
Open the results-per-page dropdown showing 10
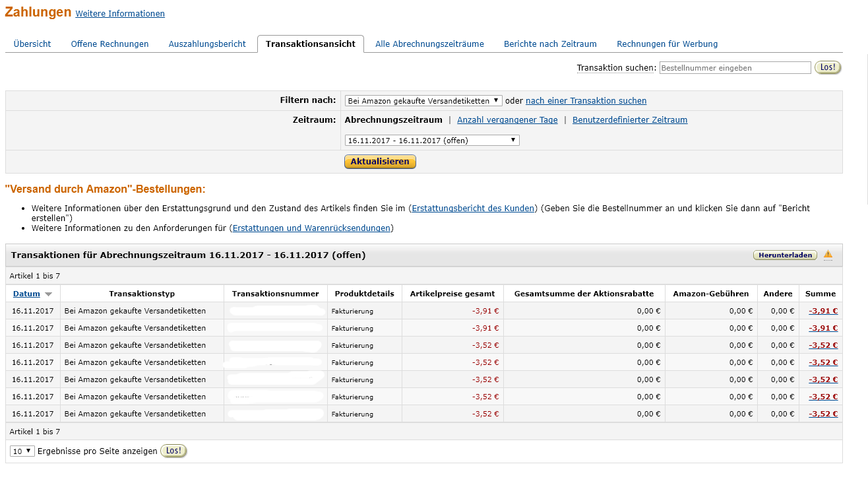(x=22, y=451)
